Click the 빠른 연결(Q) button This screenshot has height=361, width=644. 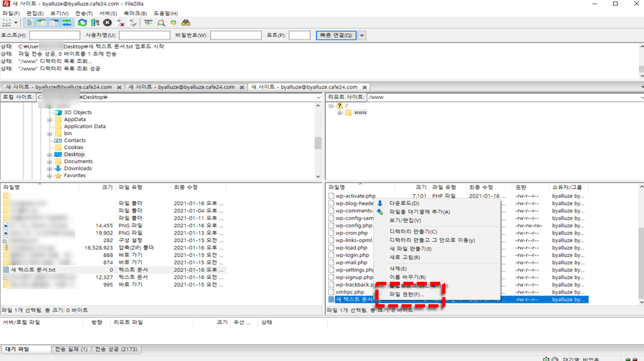coord(336,35)
